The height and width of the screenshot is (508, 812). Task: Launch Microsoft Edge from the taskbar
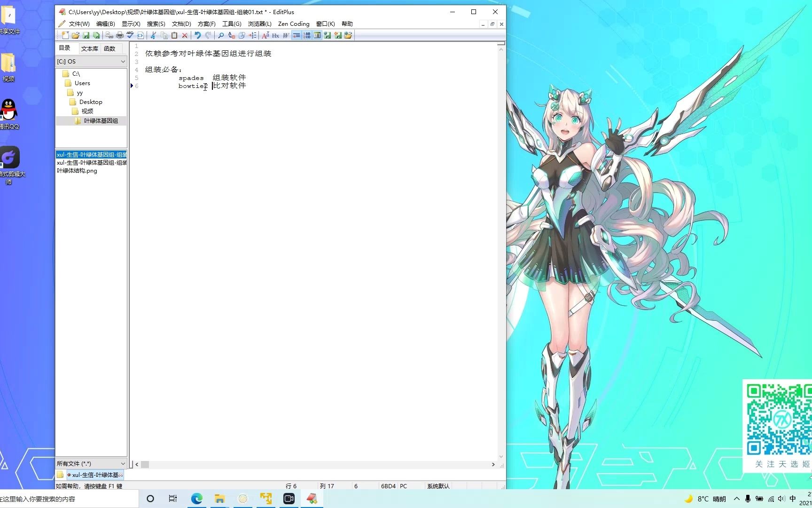pyautogui.click(x=196, y=499)
